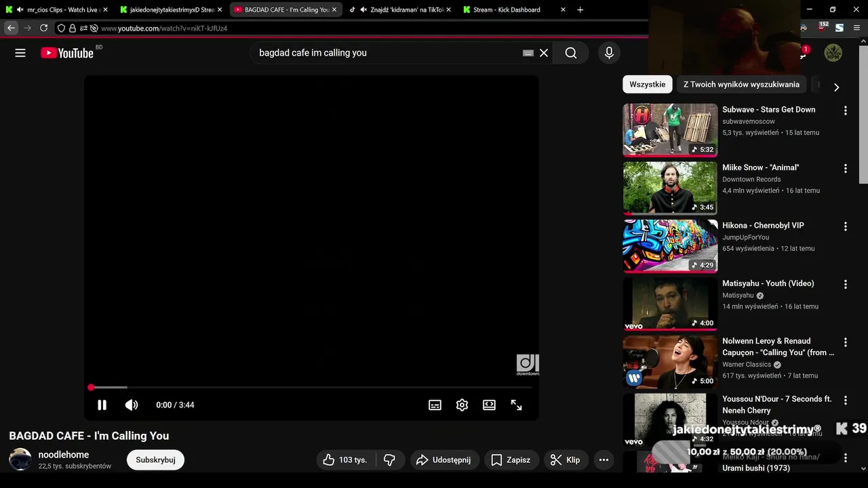Viewport: 868px width, 488px height.
Task: Click the subwavemoscow channel name
Action: [x=748, y=121]
